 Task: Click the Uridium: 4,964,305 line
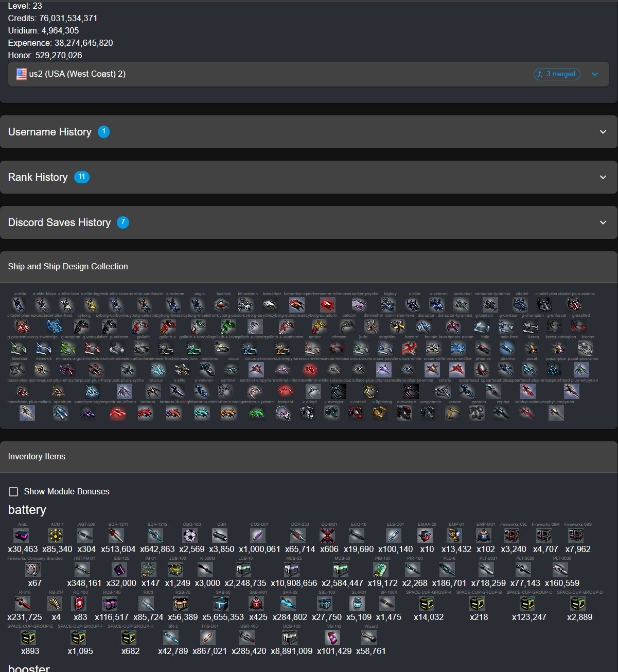43,30
